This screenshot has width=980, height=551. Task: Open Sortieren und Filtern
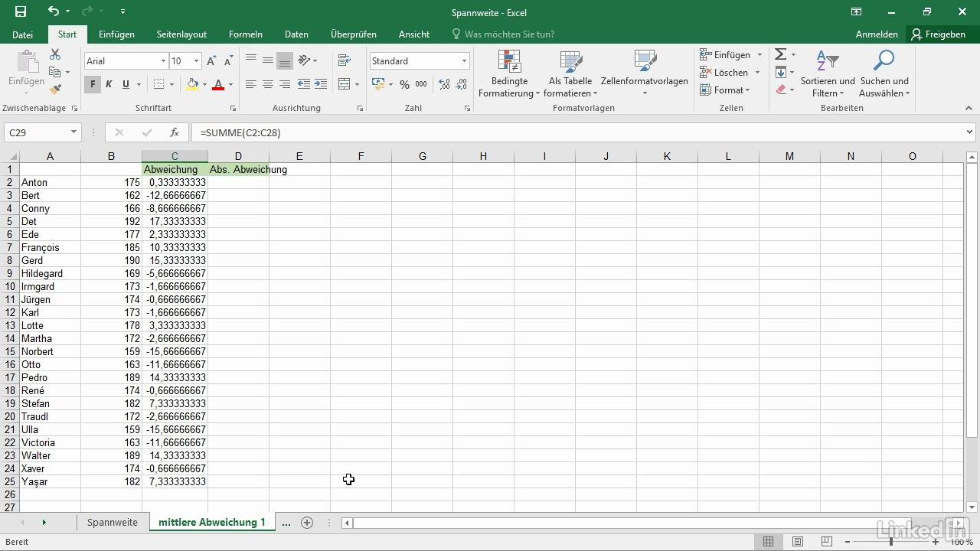pos(828,73)
